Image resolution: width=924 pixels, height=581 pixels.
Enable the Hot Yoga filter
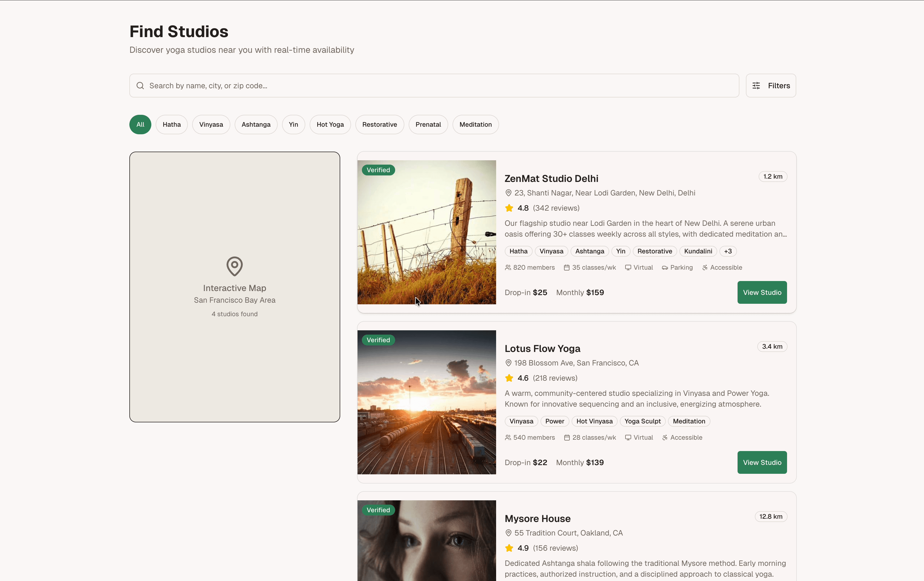(330, 124)
